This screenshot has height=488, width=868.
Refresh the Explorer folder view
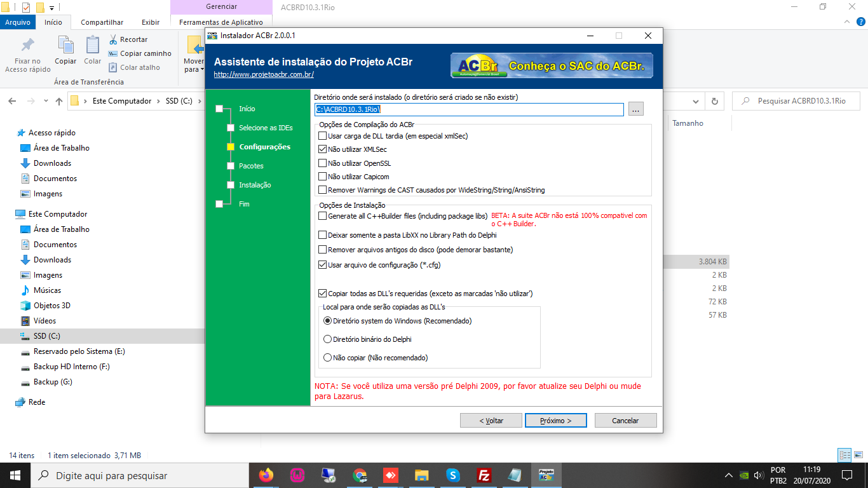click(x=715, y=101)
